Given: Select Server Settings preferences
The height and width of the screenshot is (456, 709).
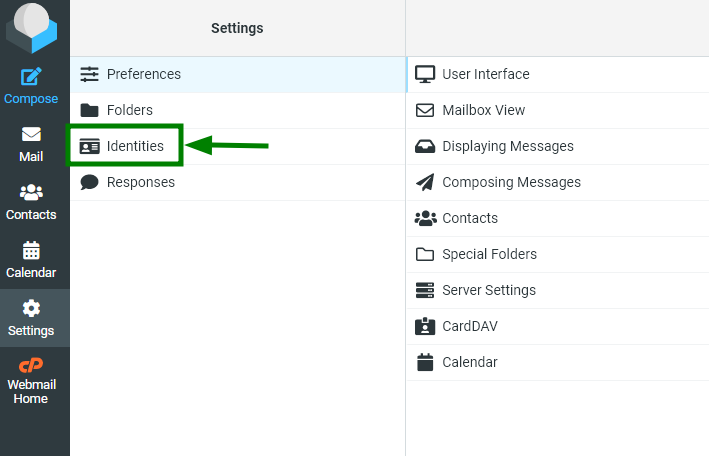Looking at the screenshot, I should pyautogui.click(x=558, y=290).
